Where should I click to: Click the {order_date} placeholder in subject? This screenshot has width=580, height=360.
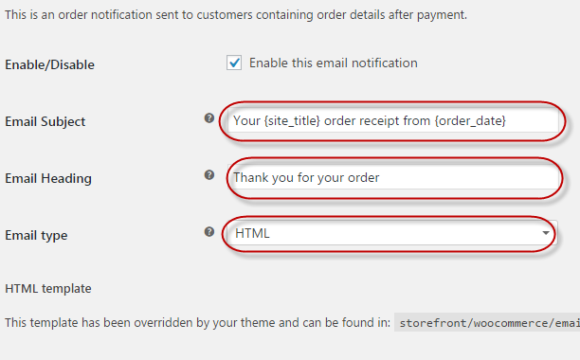click(470, 121)
